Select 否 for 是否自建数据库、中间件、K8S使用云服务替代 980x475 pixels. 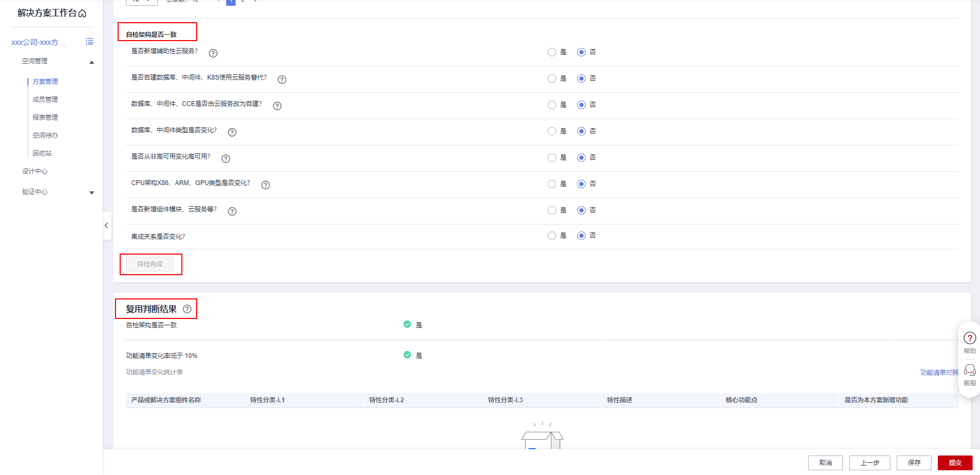click(x=581, y=79)
